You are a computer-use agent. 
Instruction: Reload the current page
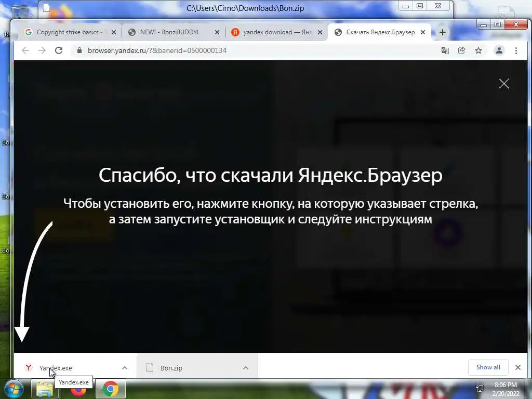(59, 50)
